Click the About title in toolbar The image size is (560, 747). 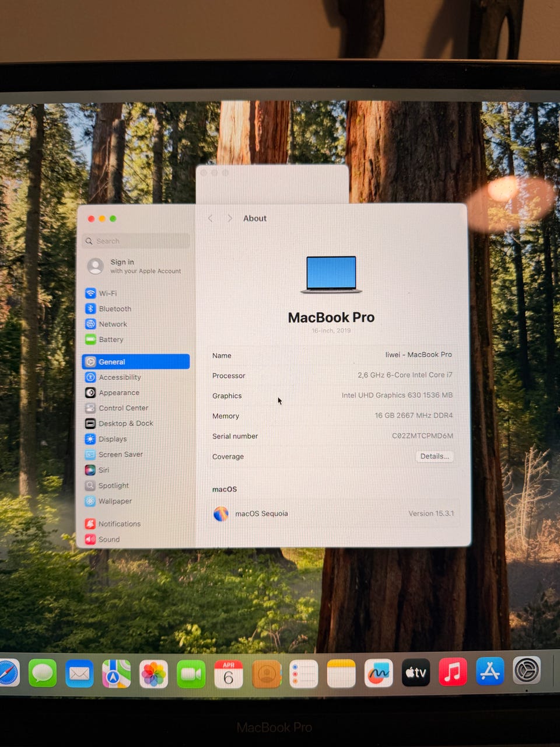click(x=255, y=218)
